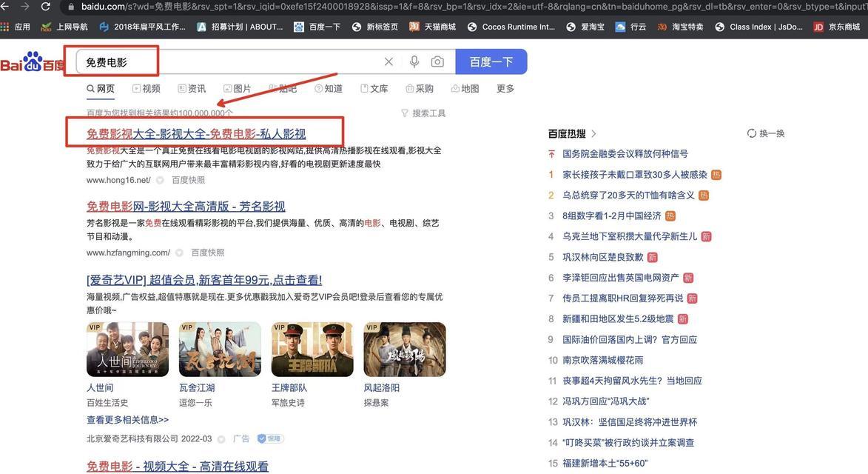This screenshot has width=868, height=474.
Task: Switch to the 资讯 tab
Action: click(x=192, y=89)
